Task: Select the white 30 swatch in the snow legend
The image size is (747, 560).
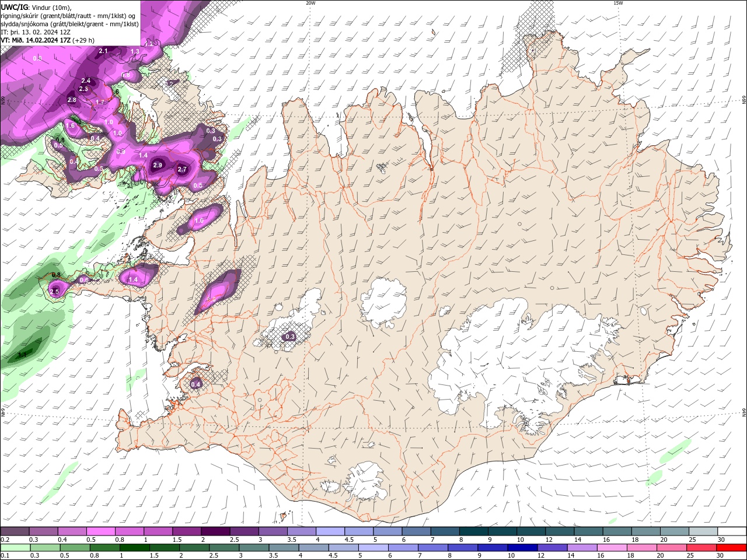Action: [x=732, y=531]
